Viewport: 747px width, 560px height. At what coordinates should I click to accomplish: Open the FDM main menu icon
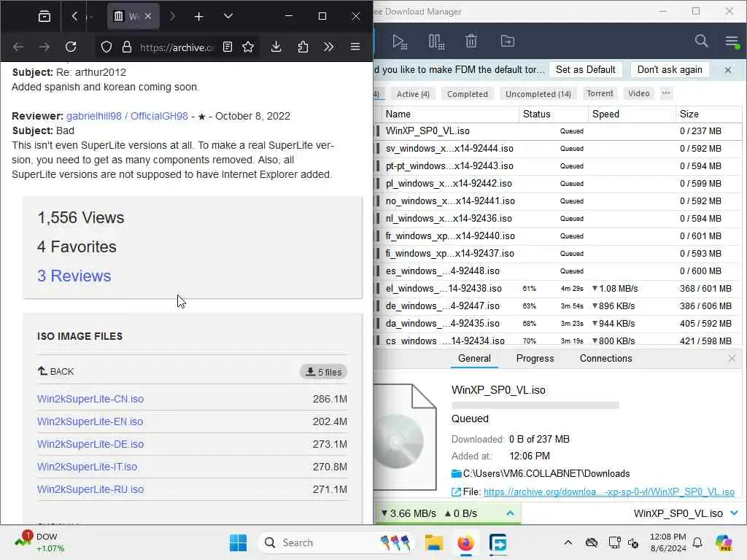732,42
